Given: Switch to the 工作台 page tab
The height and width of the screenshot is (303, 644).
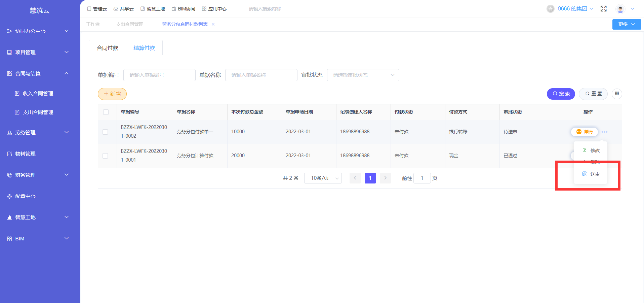Looking at the screenshot, I should coord(93,24).
